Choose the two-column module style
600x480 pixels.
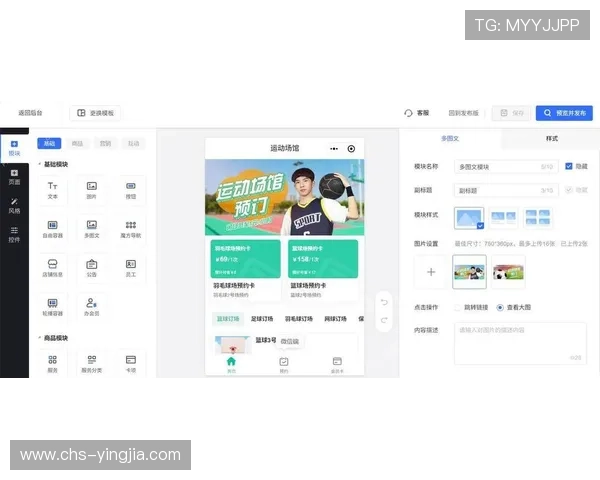504,218
